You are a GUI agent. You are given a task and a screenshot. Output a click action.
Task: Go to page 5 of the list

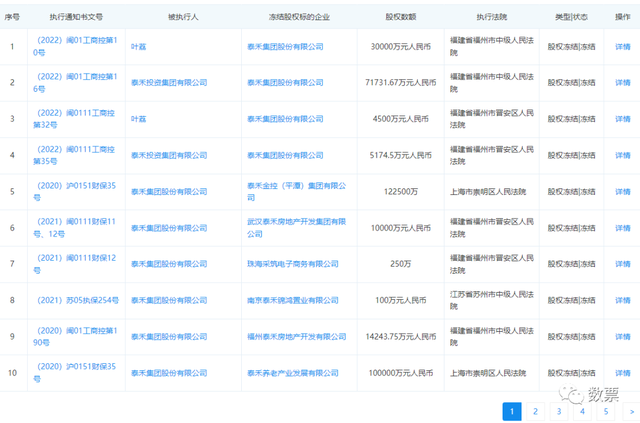pyautogui.click(x=606, y=410)
